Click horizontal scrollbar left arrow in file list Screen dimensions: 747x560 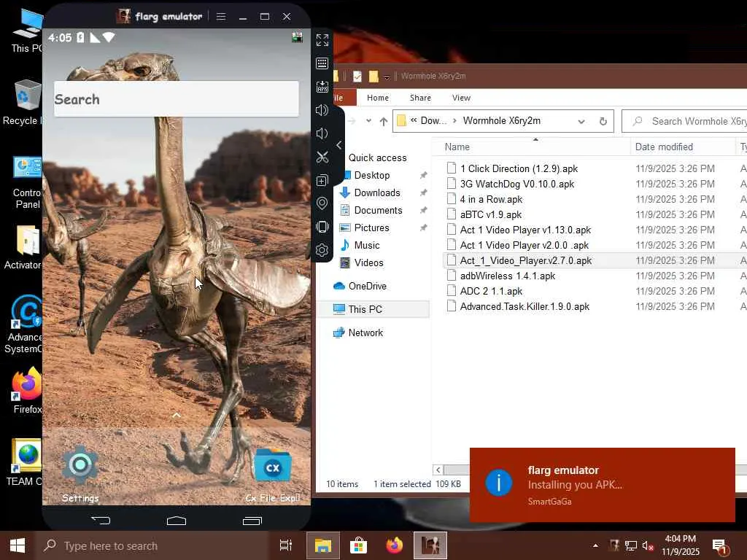tap(438, 470)
